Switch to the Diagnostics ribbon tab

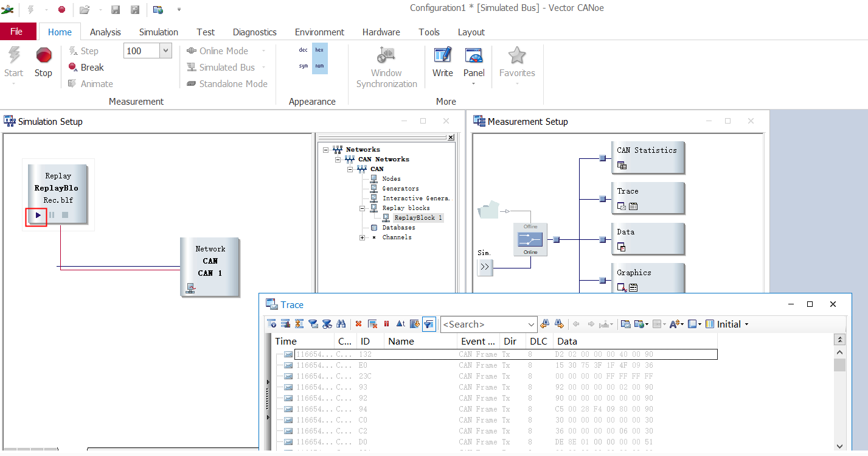(255, 32)
